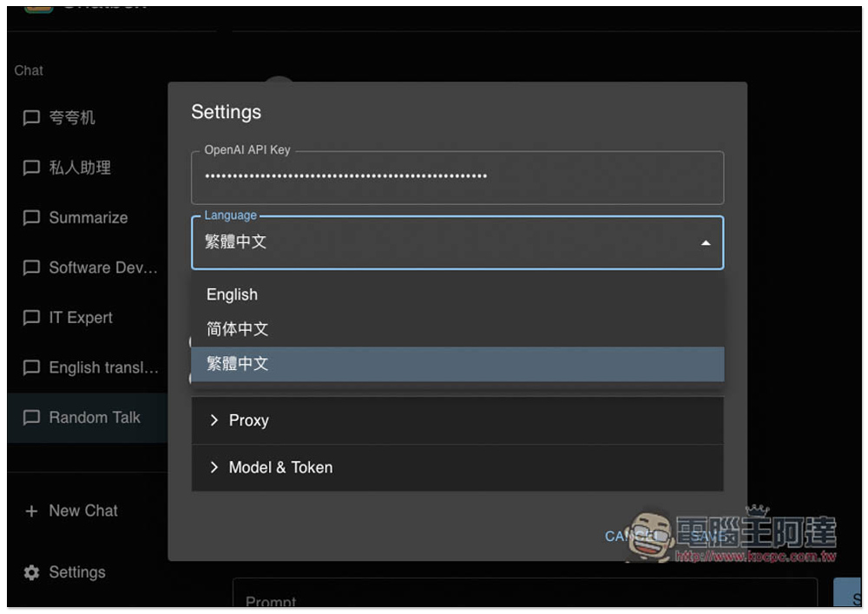868x614 pixels.
Task: Select the chat icon beside Summarize
Action: (x=31, y=218)
